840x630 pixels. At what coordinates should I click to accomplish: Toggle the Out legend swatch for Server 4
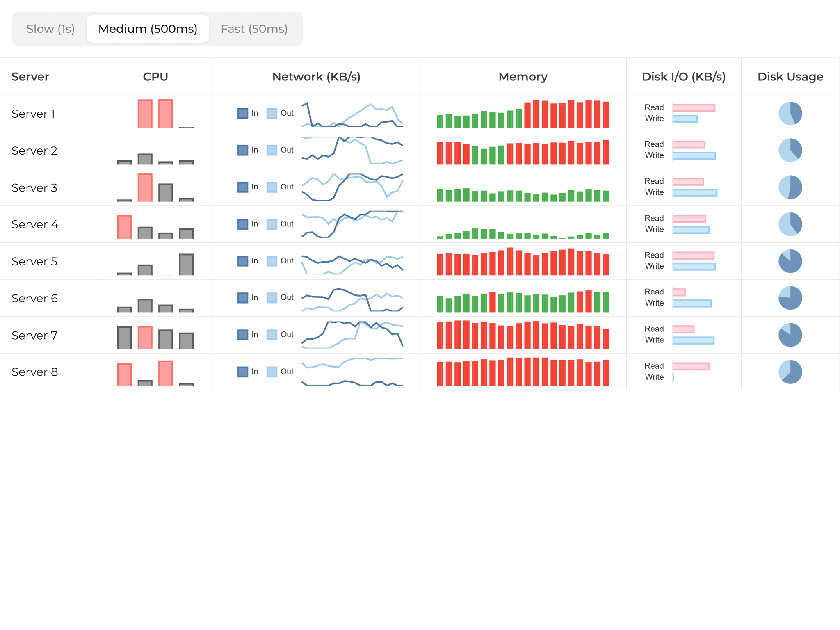tap(272, 224)
